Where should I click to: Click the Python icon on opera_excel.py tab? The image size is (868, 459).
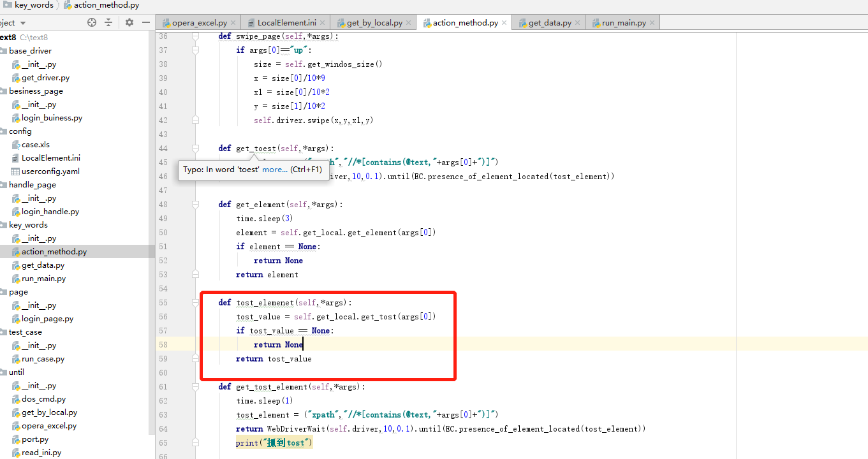tap(166, 23)
